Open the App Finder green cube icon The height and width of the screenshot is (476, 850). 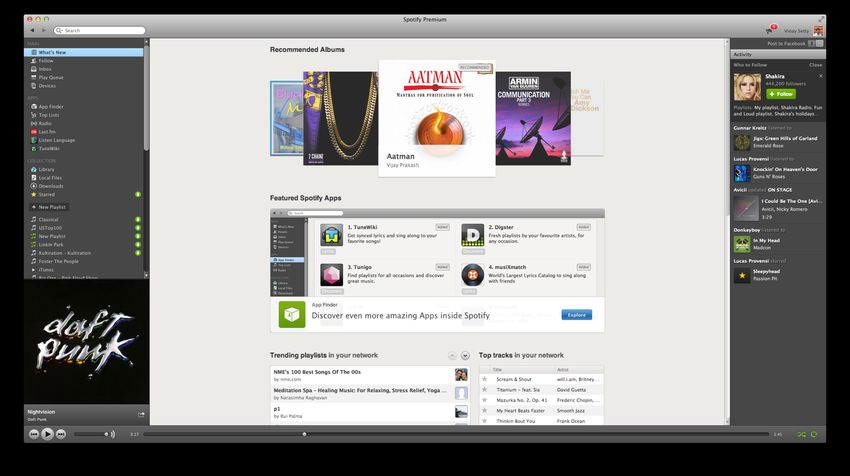292,314
